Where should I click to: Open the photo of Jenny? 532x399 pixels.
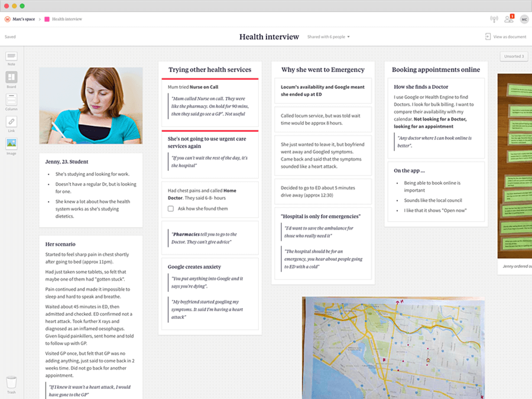pos(91,106)
